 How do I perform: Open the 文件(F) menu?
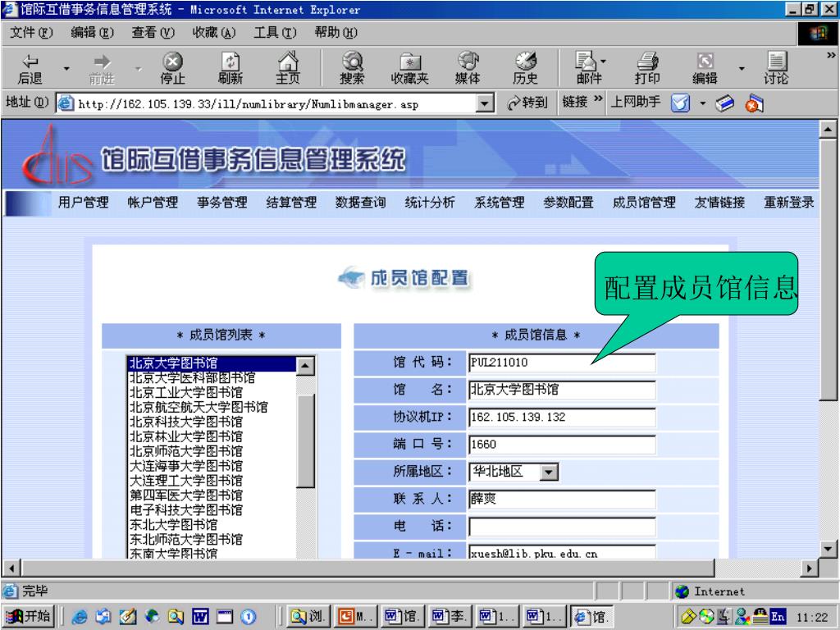[31, 33]
